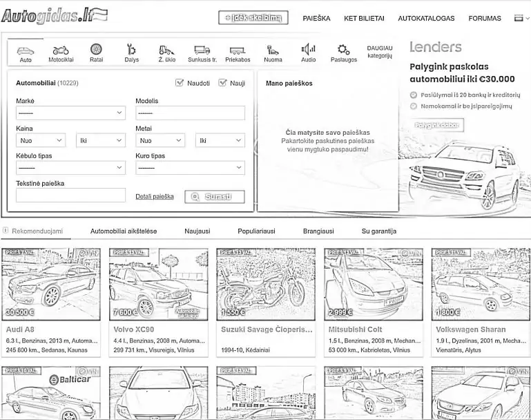Image resolution: width=531 pixels, height=420 pixels.
Task: Choose the Dalys parts category
Action: click(131, 50)
